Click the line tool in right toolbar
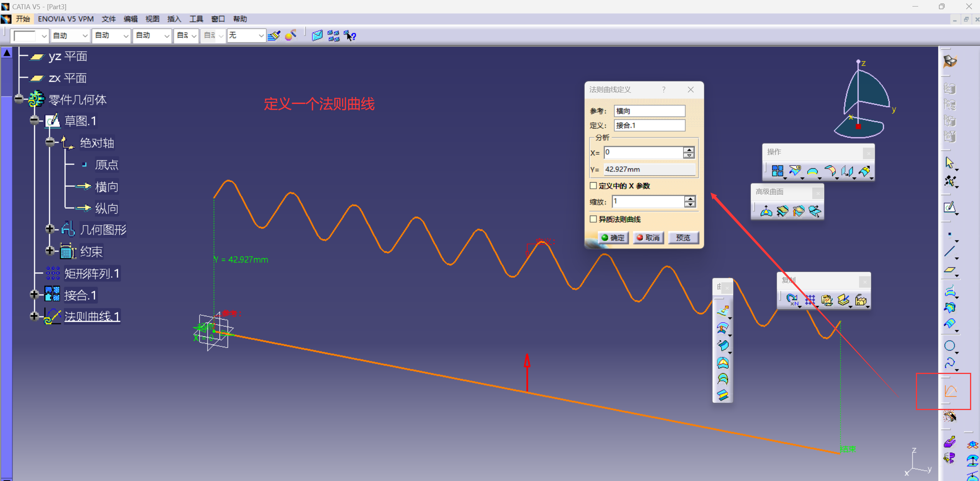 pos(949,252)
